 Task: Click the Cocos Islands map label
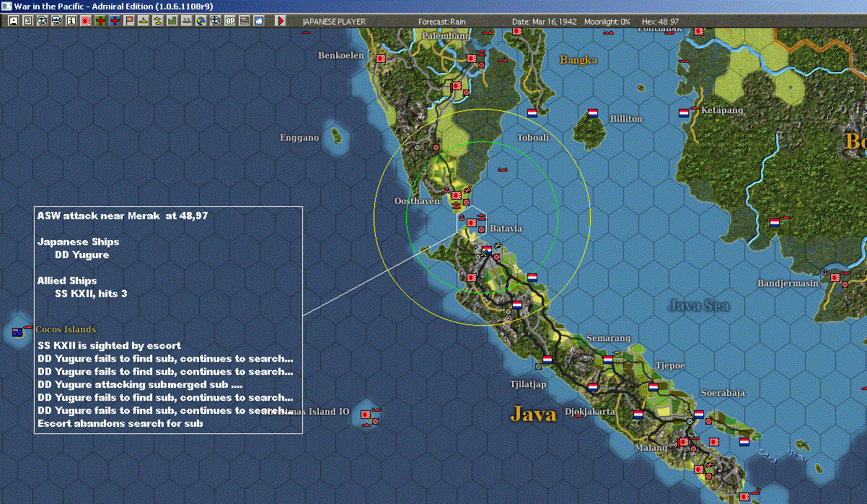click(66, 330)
